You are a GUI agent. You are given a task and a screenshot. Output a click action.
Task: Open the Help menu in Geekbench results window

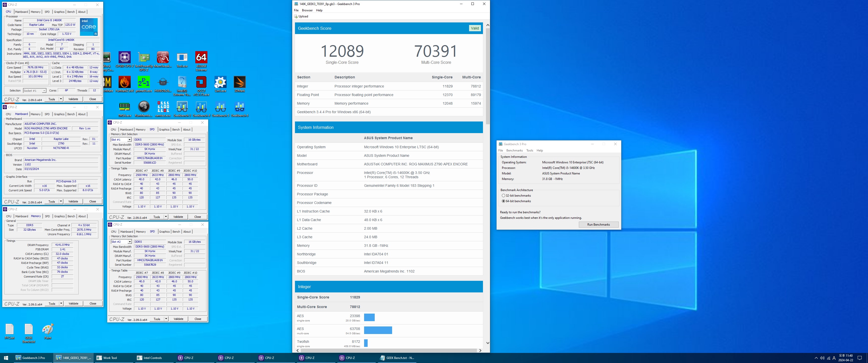(x=319, y=10)
